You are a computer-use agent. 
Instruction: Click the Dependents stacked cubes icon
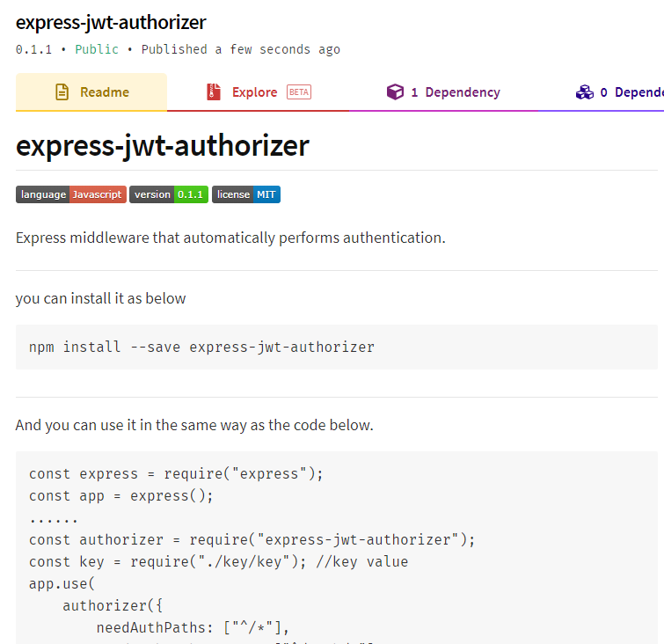coord(585,92)
